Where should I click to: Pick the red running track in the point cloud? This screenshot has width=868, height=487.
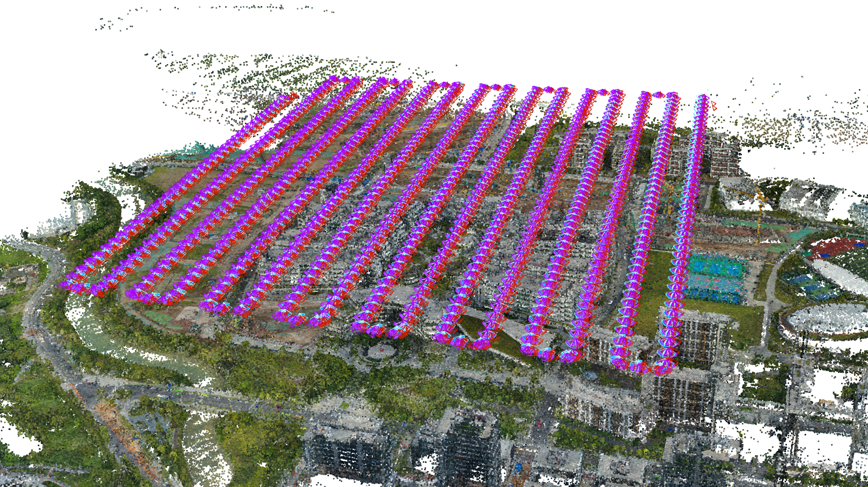point(836,248)
